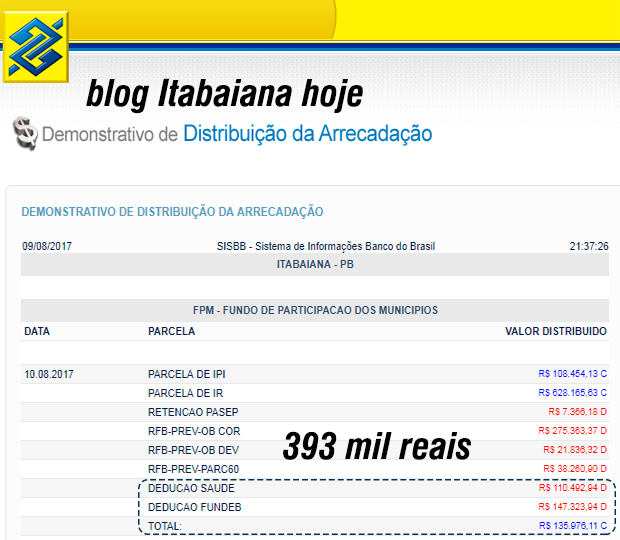Click the 'DEDUCAO FUNDEB' row label
This screenshot has width=620, height=540.
195,507
